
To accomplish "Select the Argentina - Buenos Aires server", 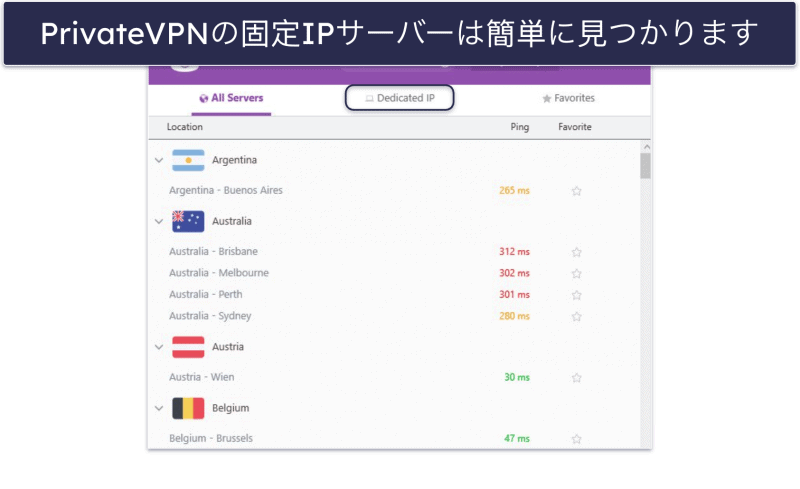I will click(226, 190).
